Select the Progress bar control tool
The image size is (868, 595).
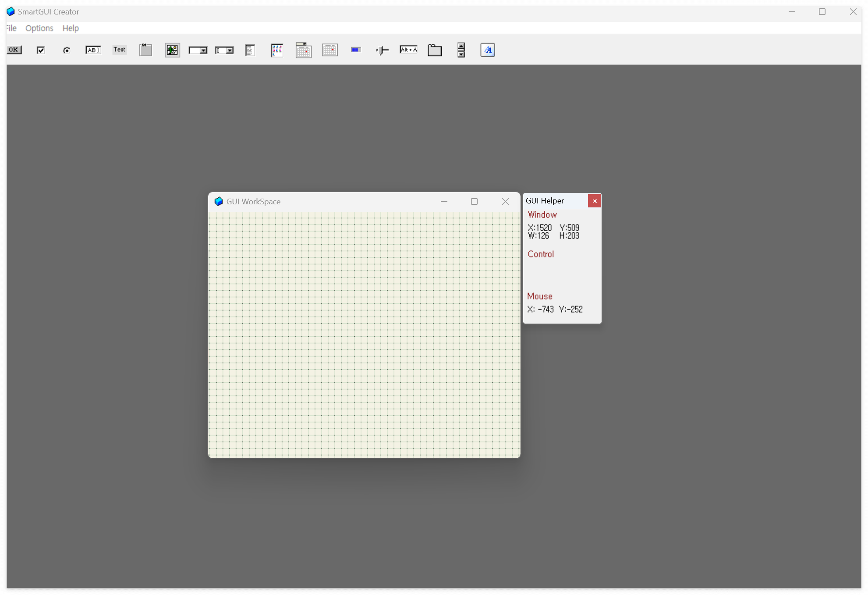[x=356, y=50]
